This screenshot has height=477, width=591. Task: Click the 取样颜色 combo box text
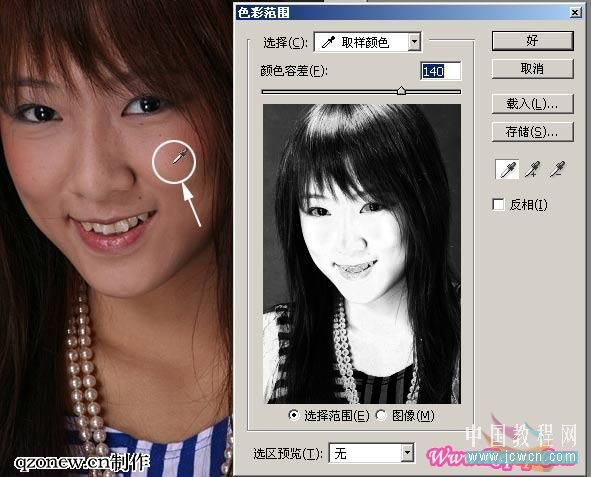coord(365,42)
